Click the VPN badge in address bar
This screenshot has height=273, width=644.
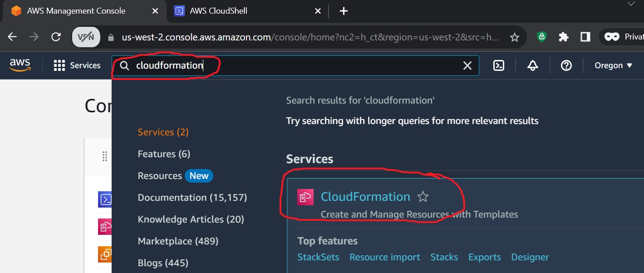(x=86, y=37)
